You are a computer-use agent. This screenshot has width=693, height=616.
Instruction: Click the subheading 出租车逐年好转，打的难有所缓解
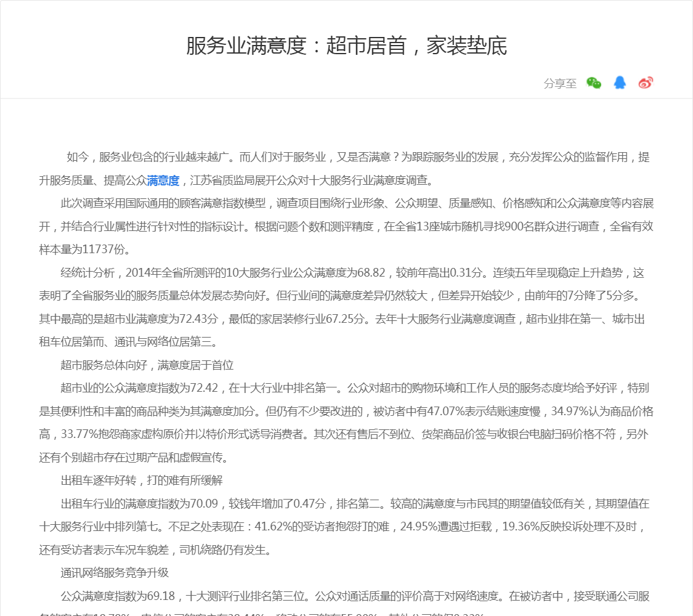pyautogui.click(x=142, y=480)
